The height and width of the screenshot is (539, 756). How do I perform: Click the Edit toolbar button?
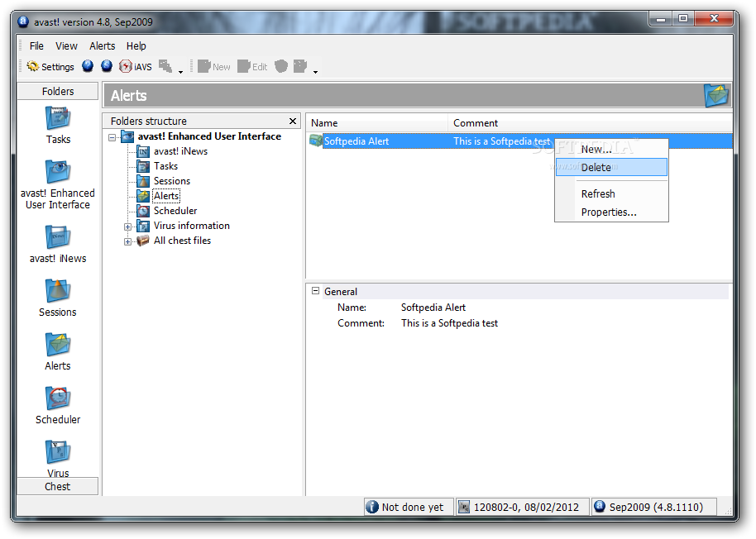(252, 66)
